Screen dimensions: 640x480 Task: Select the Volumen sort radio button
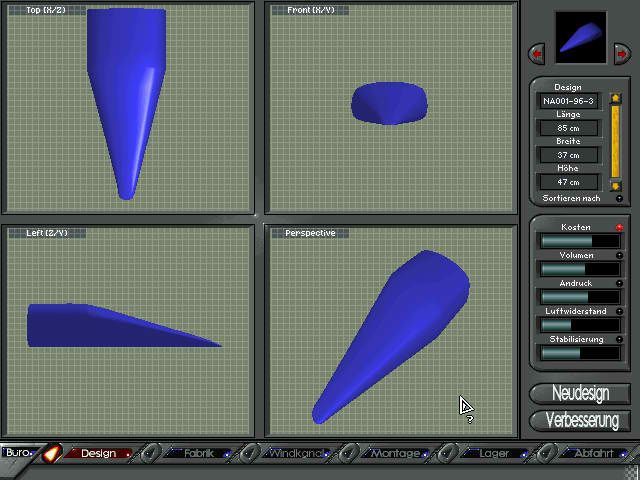pos(619,256)
